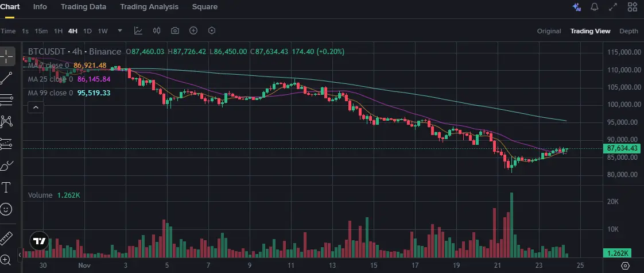Take a chart snapshot with camera icon
The height and width of the screenshot is (273, 644).
(175, 30)
